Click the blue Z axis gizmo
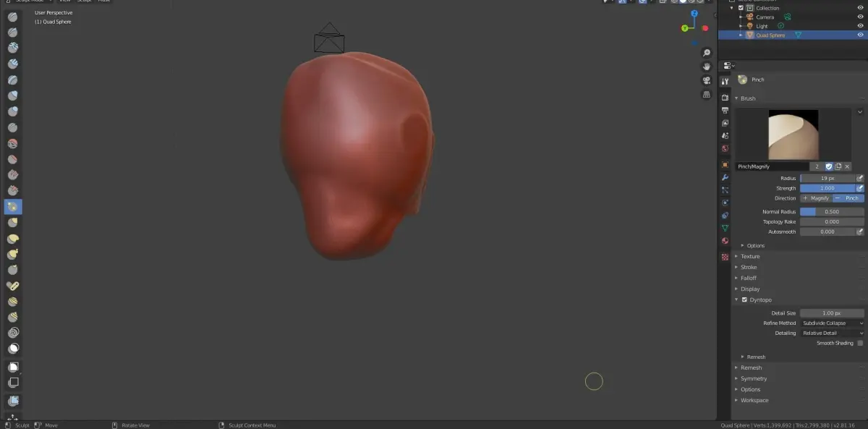The width and height of the screenshot is (868, 429). tap(695, 14)
